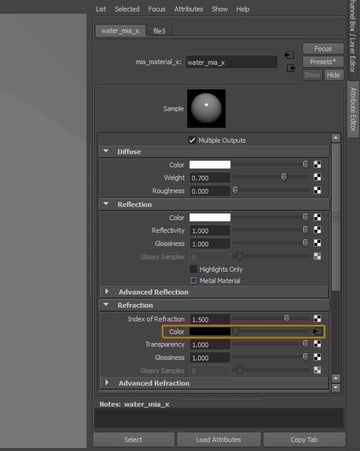
Task: Open map button for Reflection Glossy Samples
Action: pos(317,256)
